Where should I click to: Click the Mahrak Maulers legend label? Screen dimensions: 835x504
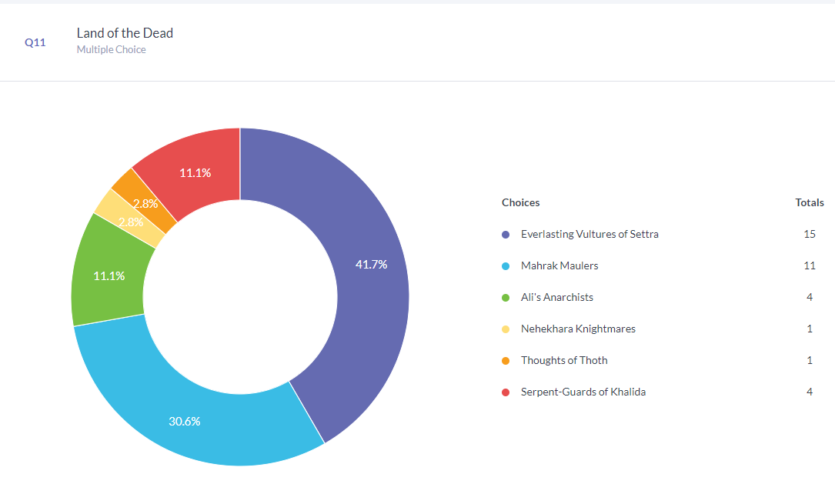pos(559,265)
